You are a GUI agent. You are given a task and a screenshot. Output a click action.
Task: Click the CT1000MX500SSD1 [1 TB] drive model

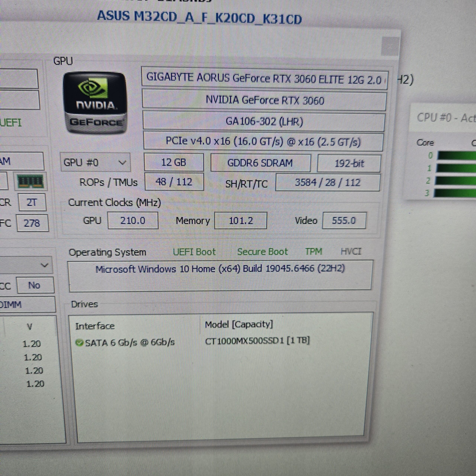257,341
